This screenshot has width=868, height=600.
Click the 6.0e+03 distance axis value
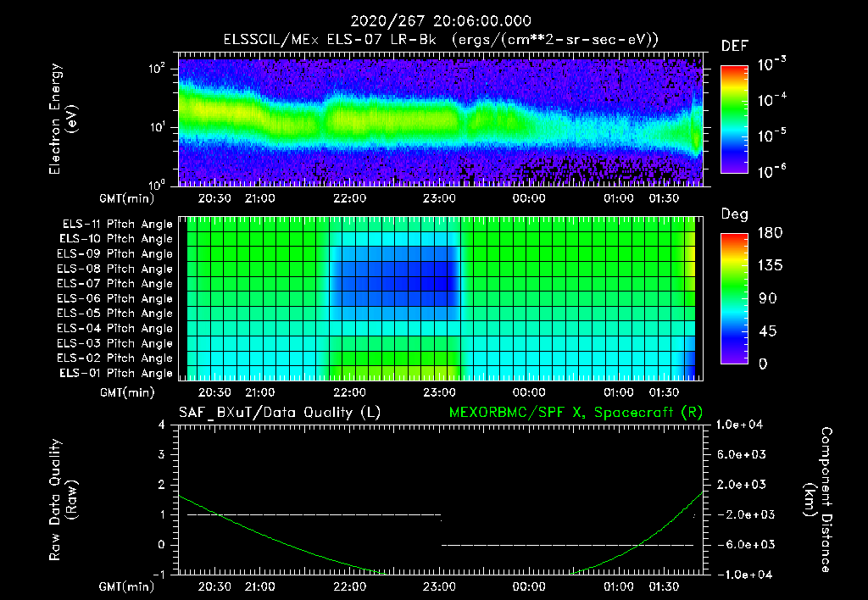coord(741,454)
